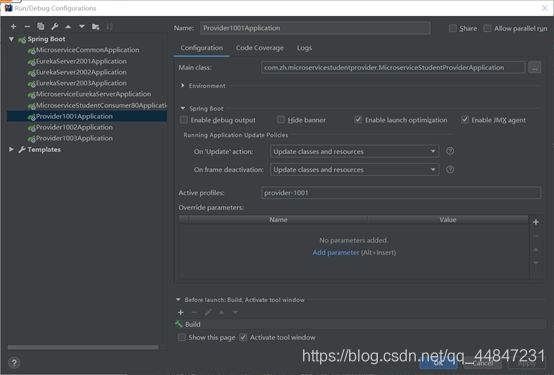Open edit templates wrench icon
Viewport: 554px width, 375px height.
pyautogui.click(x=54, y=27)
